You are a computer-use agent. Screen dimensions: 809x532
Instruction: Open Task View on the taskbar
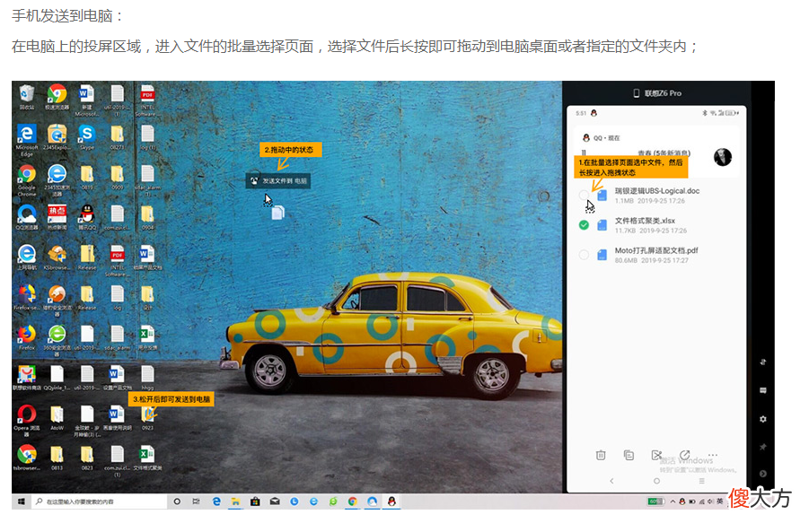coord(196,501)
